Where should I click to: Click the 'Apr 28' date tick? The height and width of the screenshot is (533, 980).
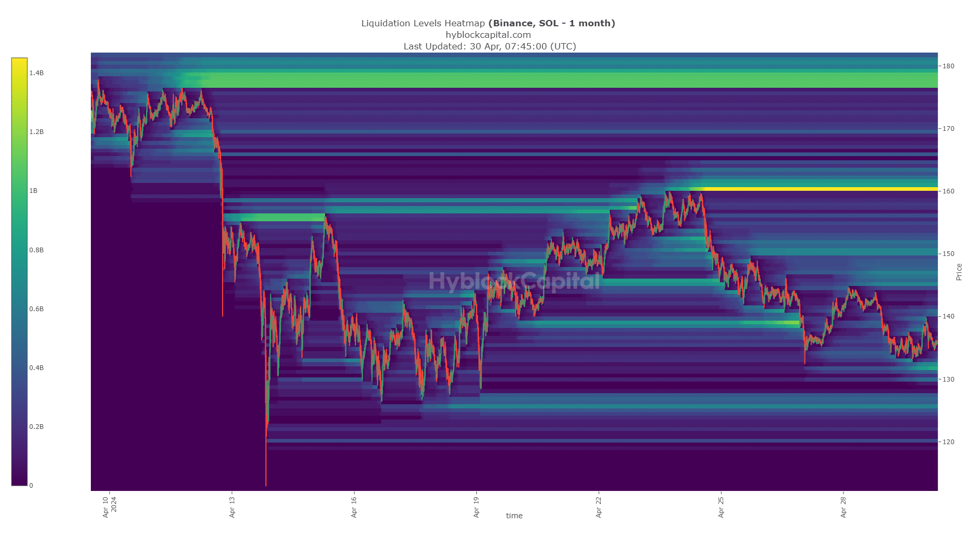pos(843,507)
